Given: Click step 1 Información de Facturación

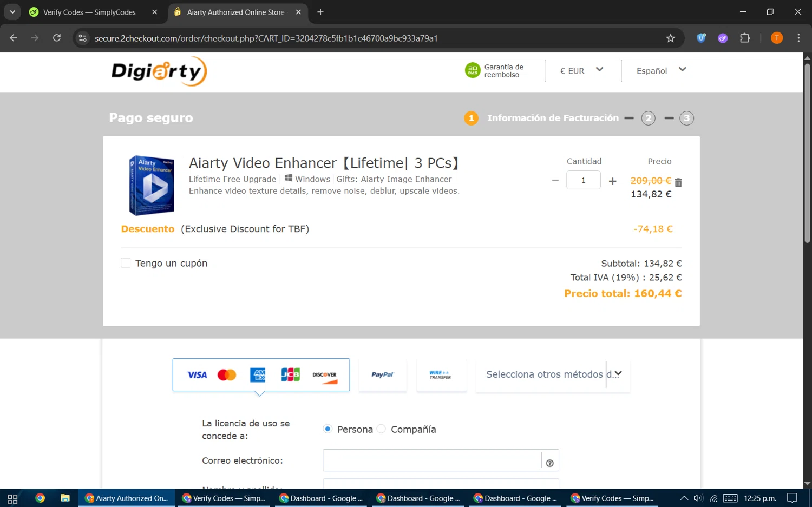Looking at the screenshot, I should [x=542, y=118].
